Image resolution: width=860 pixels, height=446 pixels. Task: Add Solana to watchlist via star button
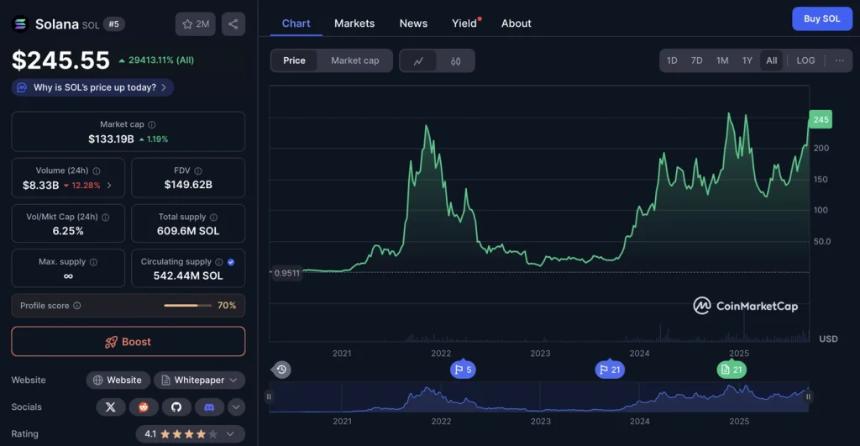[x=195, y=24]
